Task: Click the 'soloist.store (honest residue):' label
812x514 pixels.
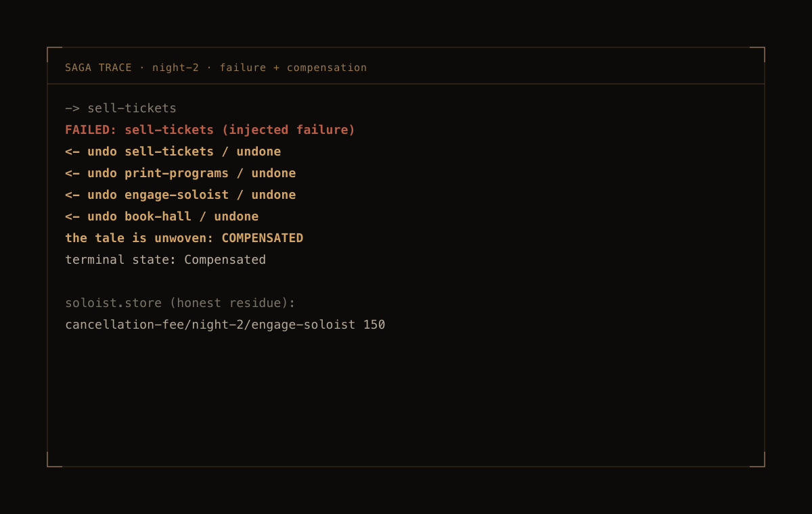Action: click(180, 303)
